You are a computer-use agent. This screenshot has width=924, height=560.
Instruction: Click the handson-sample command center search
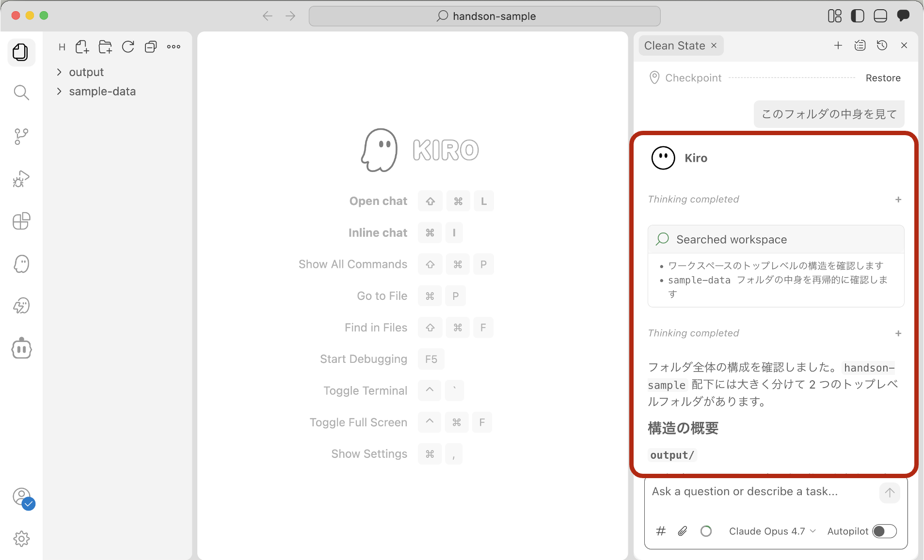coord(485,16)
